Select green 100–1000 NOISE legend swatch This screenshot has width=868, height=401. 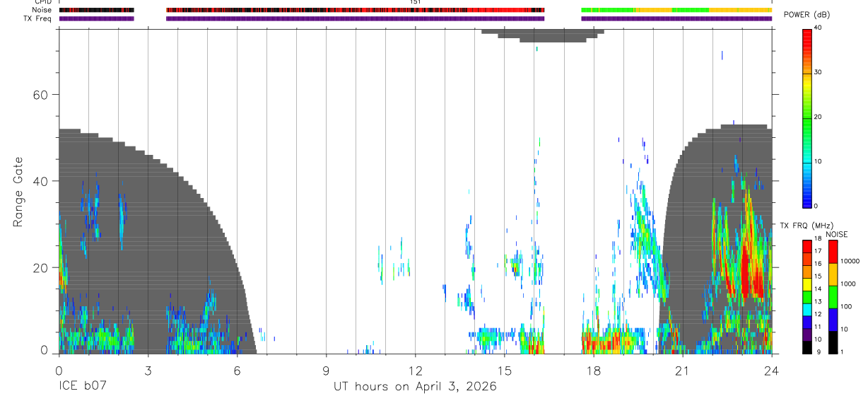833,297
